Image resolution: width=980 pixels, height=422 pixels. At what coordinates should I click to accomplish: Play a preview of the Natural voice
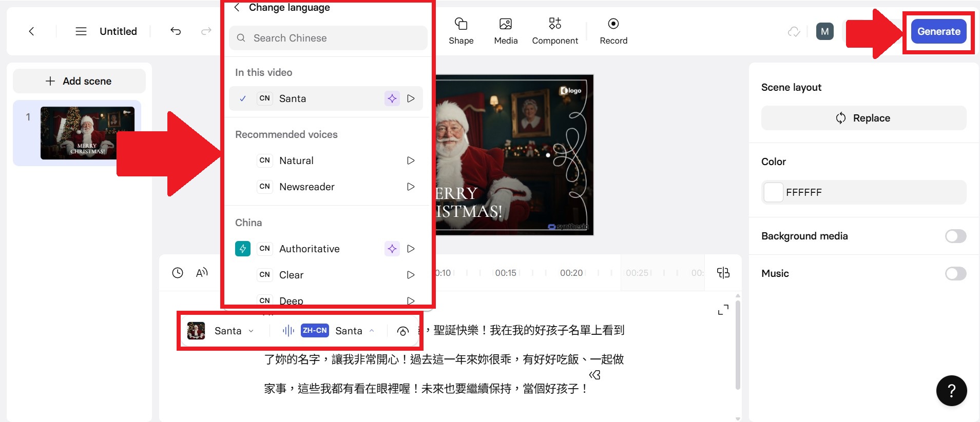411,160
